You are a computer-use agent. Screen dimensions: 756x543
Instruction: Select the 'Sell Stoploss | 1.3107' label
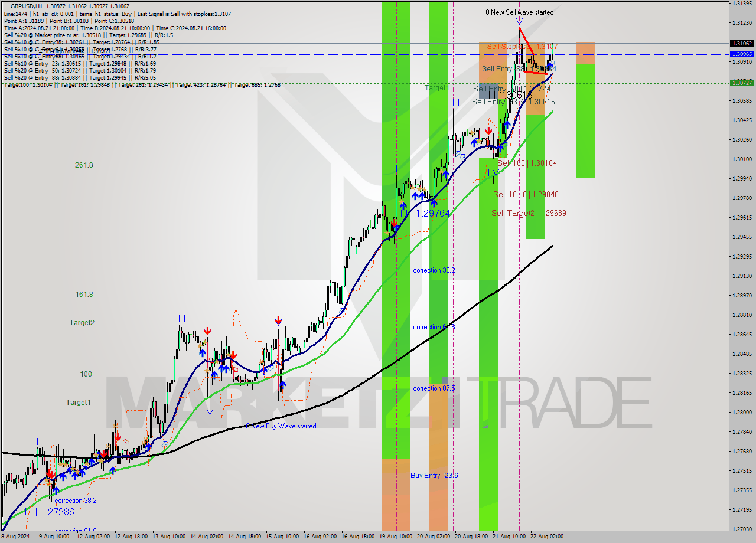click(x=522, y=46)
